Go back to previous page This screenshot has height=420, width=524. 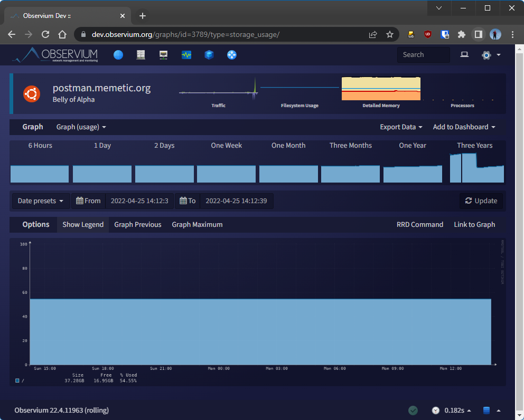pos(12,34)
